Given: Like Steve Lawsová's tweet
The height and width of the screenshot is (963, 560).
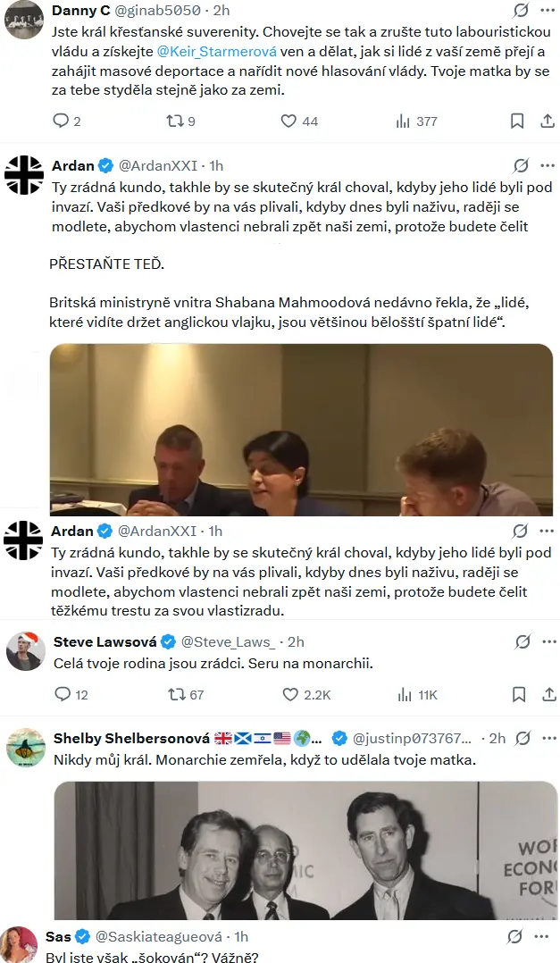Looking at the screenshot, I should click(290, 694).
